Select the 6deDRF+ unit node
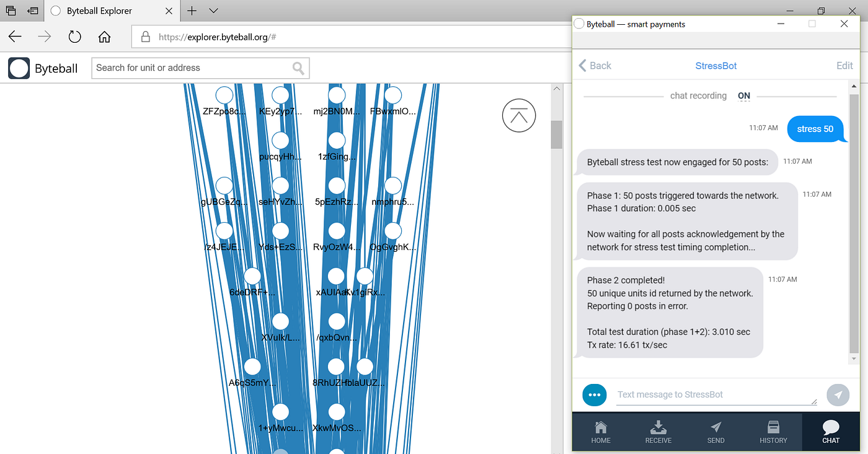 252,276
